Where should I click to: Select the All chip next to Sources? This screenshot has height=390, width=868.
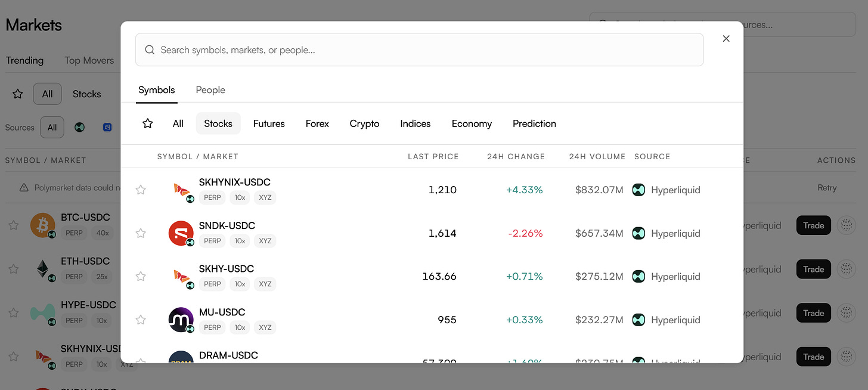[52, 127]
